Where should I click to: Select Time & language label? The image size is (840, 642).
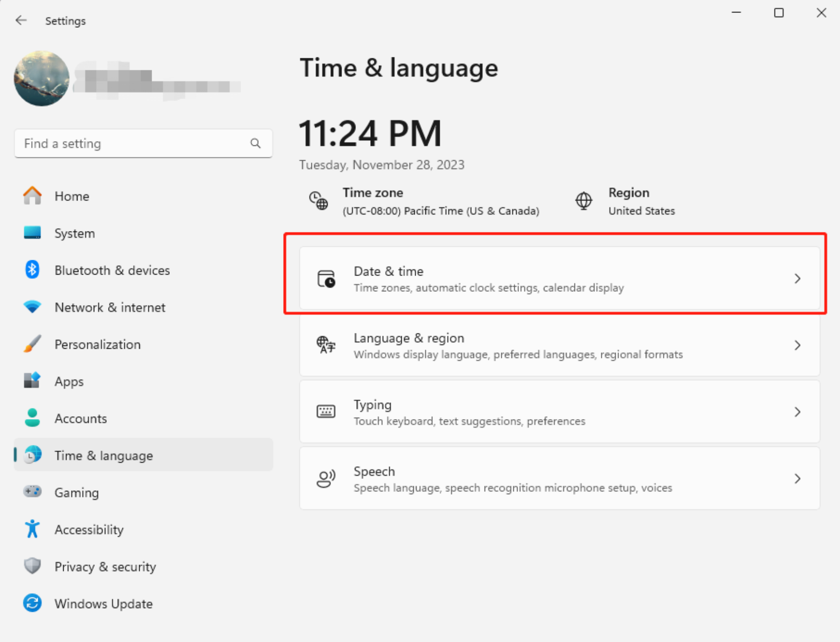click(x=104, y=455)
